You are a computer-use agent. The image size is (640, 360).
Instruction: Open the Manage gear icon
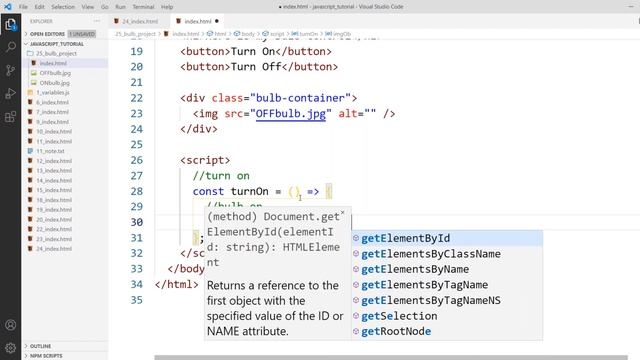point(11,348)
